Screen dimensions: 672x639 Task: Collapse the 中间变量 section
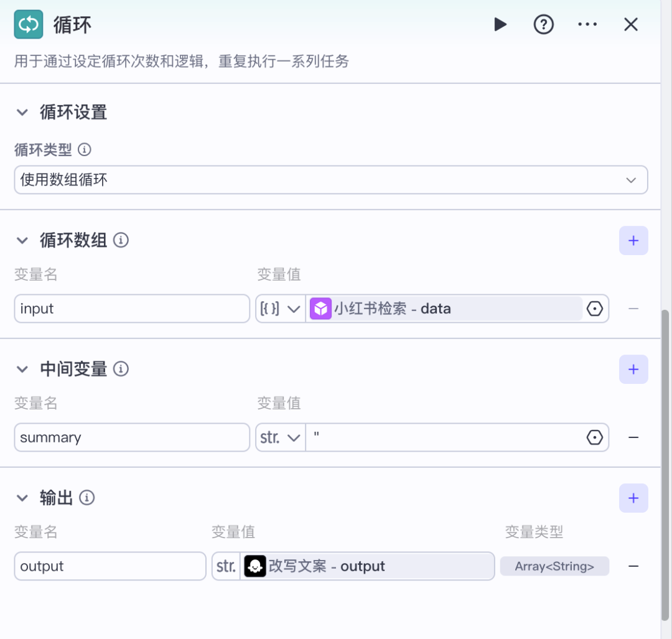tap(22, 369)
